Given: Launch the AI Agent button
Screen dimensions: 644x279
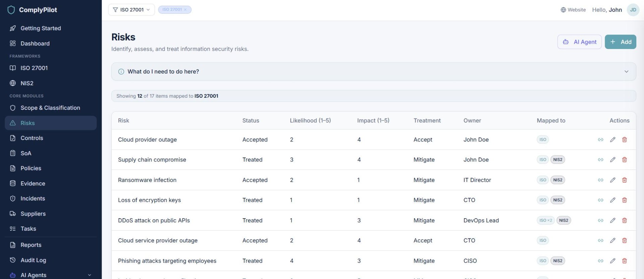Looking at the screenshot, I should click(579, 42).
